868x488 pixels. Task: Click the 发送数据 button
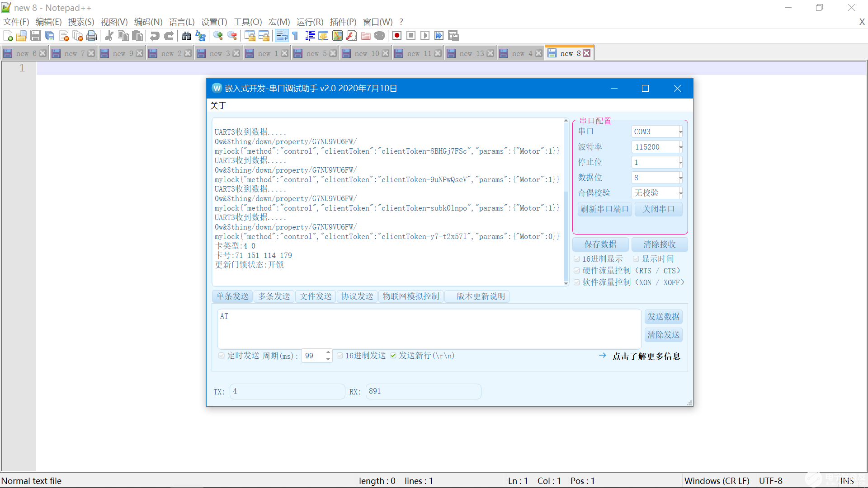coord(663,317)
